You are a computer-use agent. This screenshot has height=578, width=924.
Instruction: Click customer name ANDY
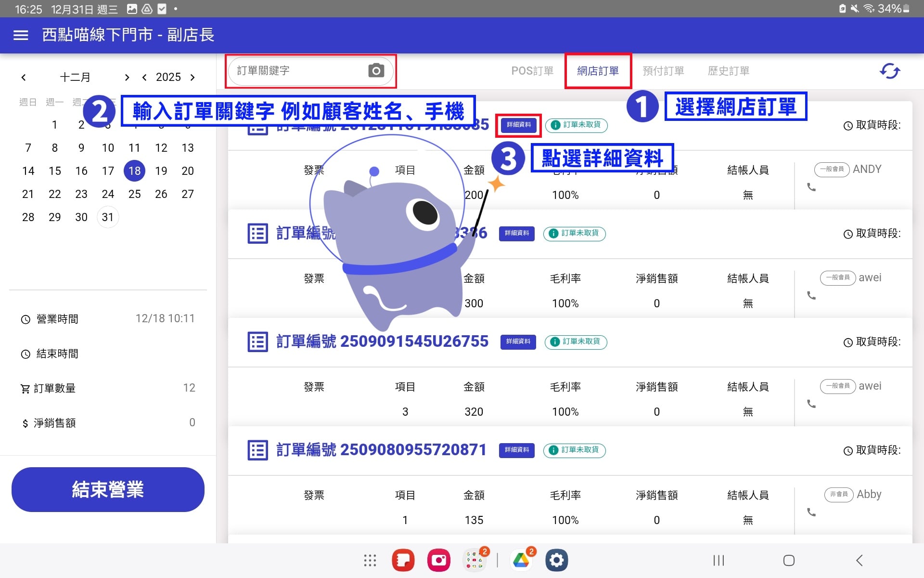[867, 169]
